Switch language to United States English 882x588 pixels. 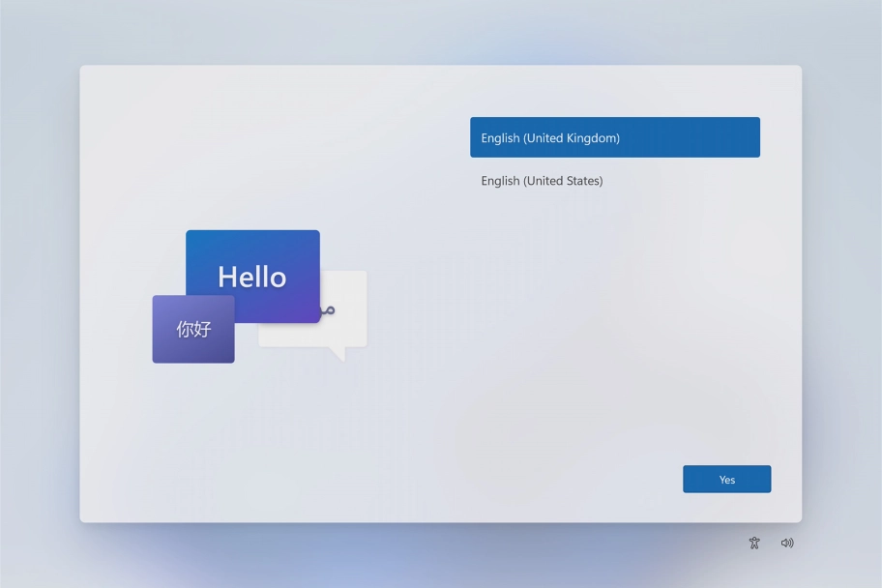click(614, 181)
